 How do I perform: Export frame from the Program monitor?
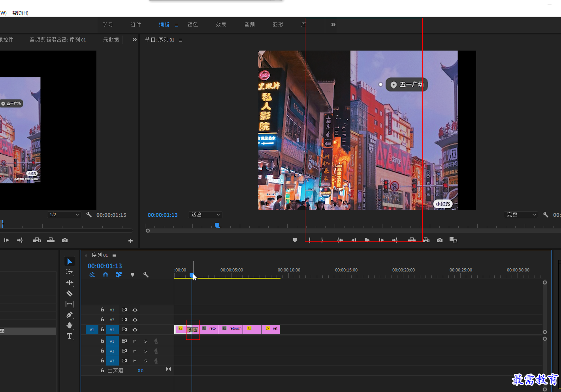point(440,240)
